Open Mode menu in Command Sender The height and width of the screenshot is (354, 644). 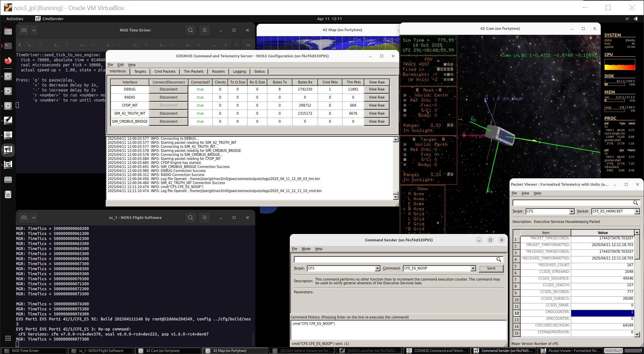pyautogui.click(x=306, y=249)
